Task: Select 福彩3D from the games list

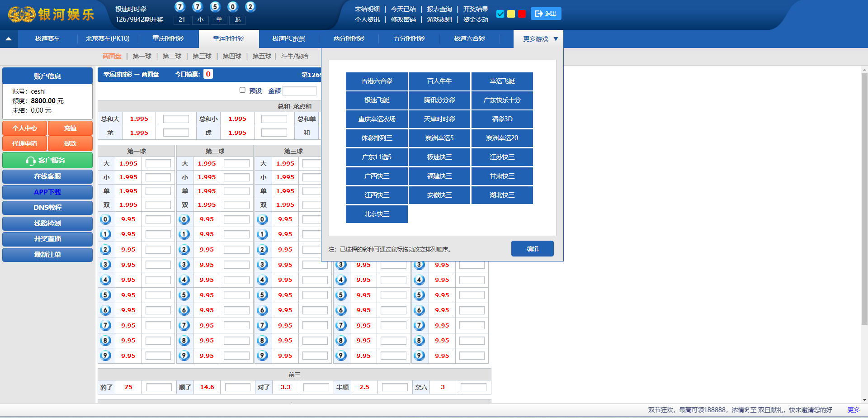Action: 502,119
